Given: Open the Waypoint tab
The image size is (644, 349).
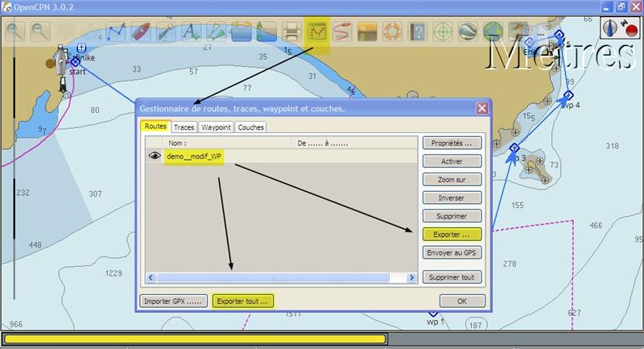Looking at the screenshot, I should click(x=216, y=127).
